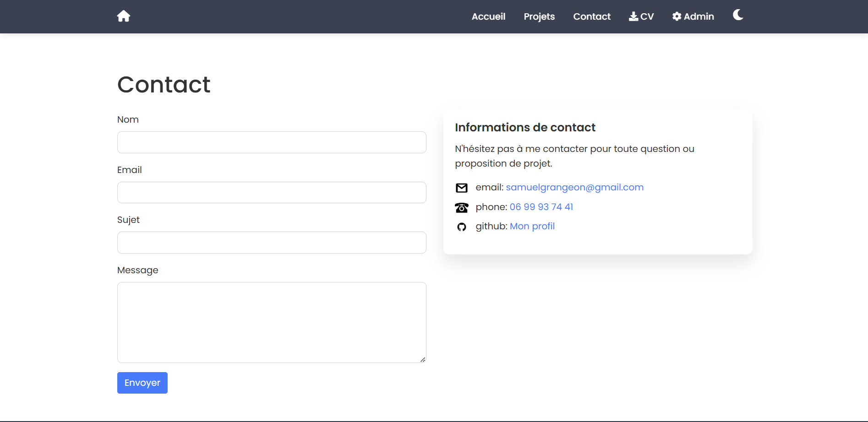
Task: Select the Sujet text field
Action: [272, 243]
